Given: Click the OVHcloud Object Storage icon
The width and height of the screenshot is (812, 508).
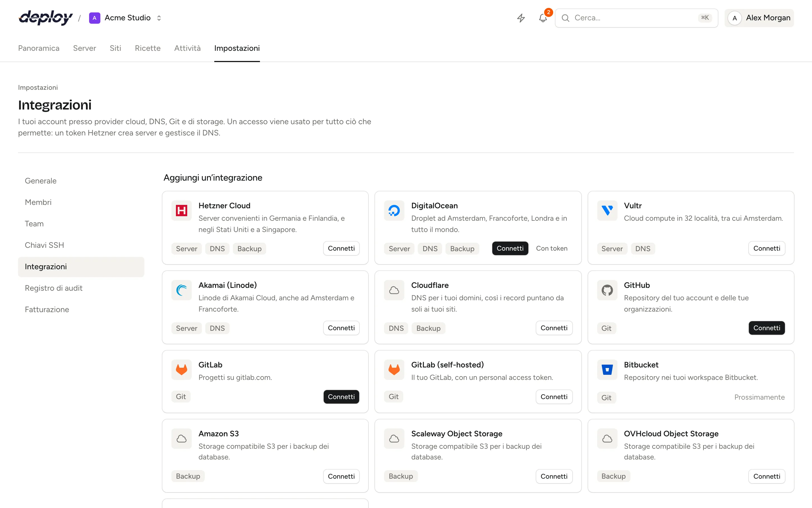Looking at the screenshot, I should click(x=607, y=439).
